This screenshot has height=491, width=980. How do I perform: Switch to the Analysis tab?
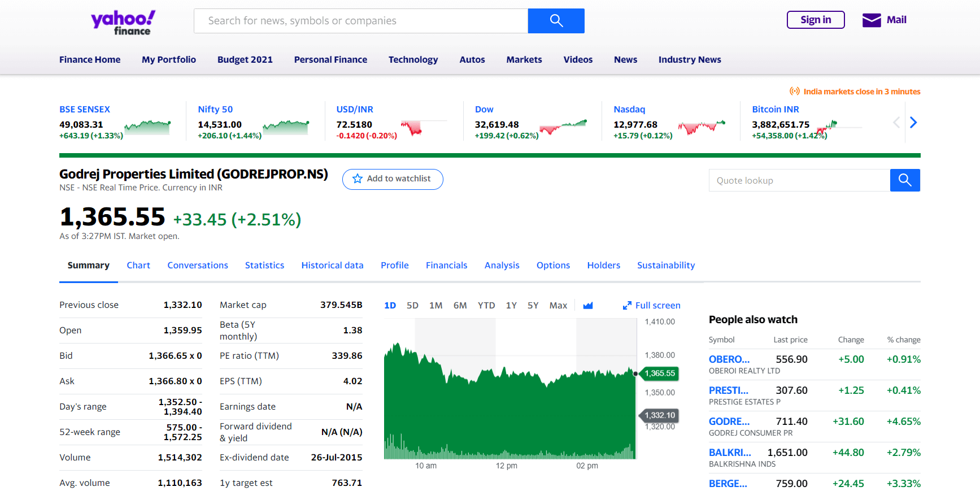click(x=502, y=266)
